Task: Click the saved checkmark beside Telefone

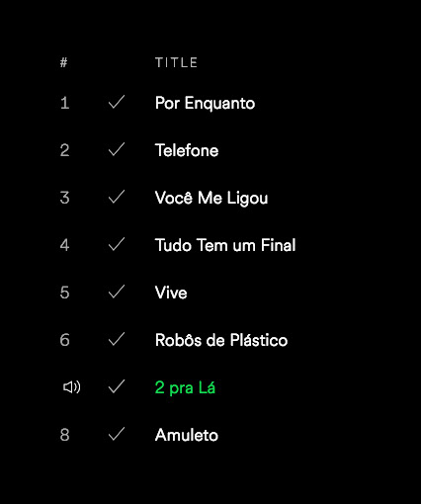Action: click(117, 149)
